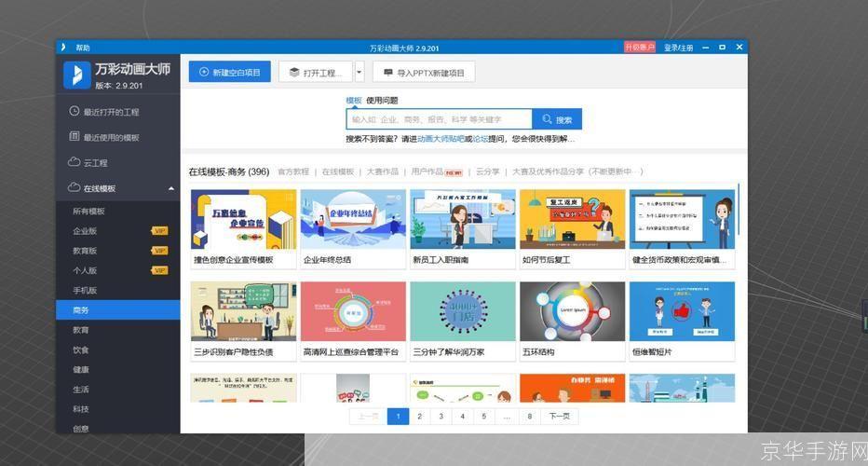Select the 饮食 category
The width and height of the screenshot is (868, 466).
(x=81, y=349)
